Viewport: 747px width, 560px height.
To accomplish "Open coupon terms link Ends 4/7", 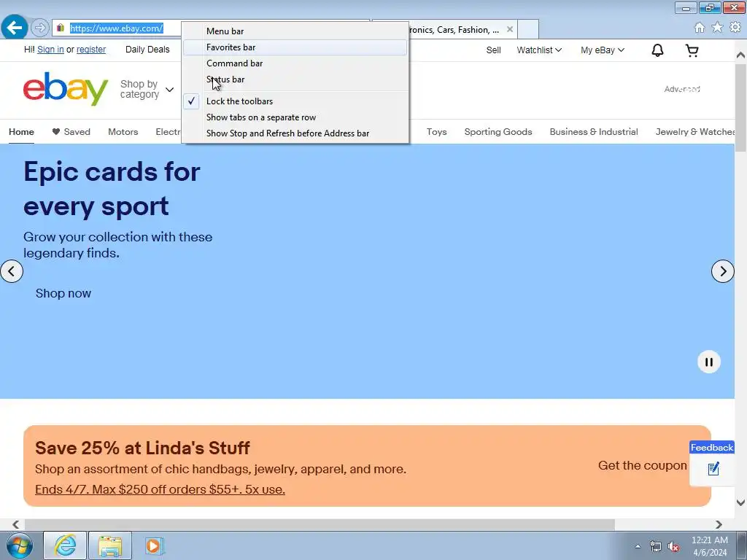I will (160, 489).
